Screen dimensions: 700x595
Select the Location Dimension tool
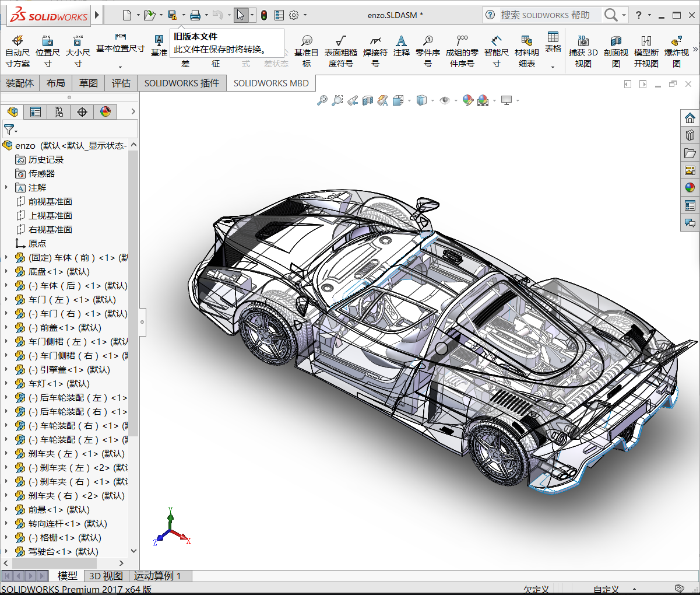[48, 51]
